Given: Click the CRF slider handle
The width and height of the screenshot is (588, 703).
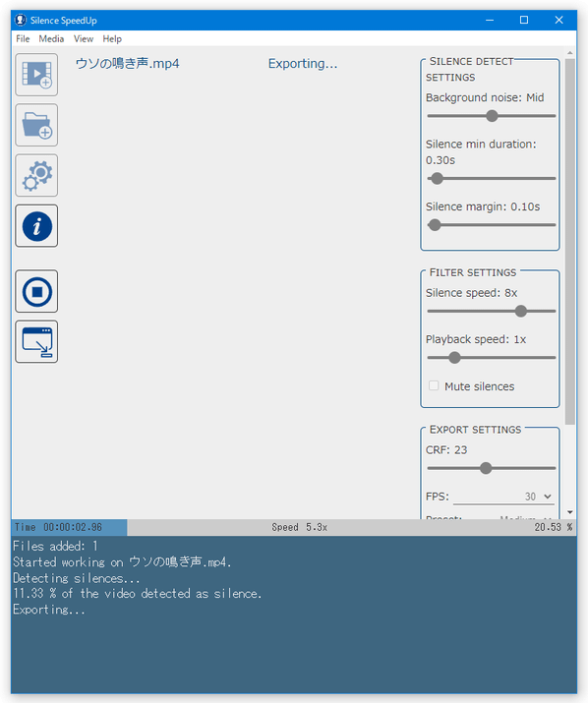Looking at the screenshot, I should click(486, 469).
